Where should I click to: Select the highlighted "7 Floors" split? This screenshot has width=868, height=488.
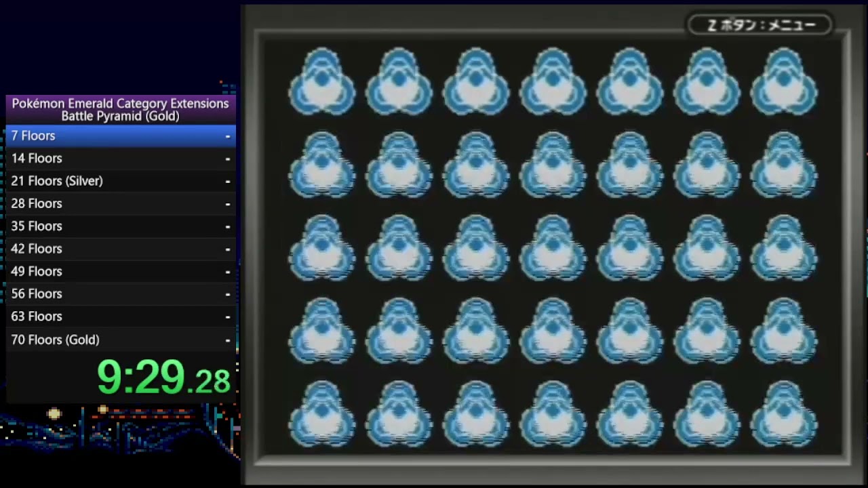(x=121, y=136)
